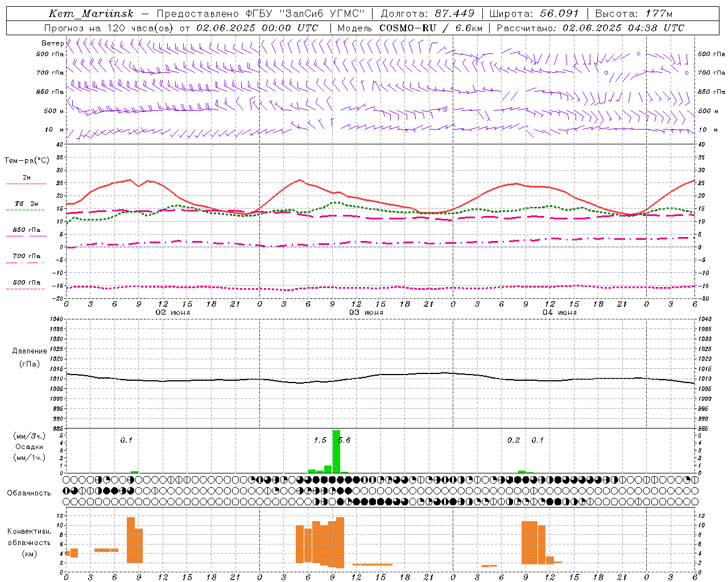Click the 'Прогноз на 120 часа(ов)' forecast header text
Screen dimensions: 728x582
[x=110, y=28]
